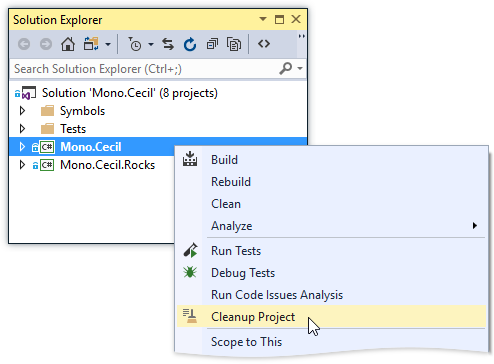Toggle Show All Files
Screen dimensions: 494x364
click(234, 44)
